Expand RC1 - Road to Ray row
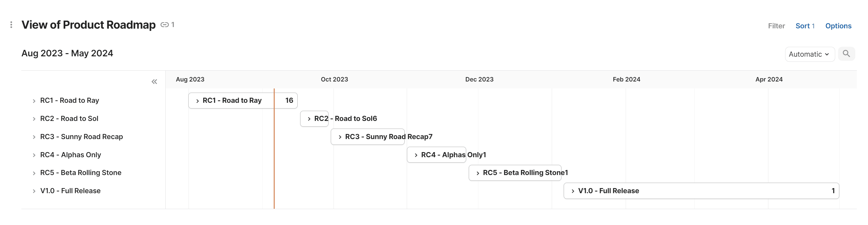Screen dimensions: 868x225 click(34, 101)
